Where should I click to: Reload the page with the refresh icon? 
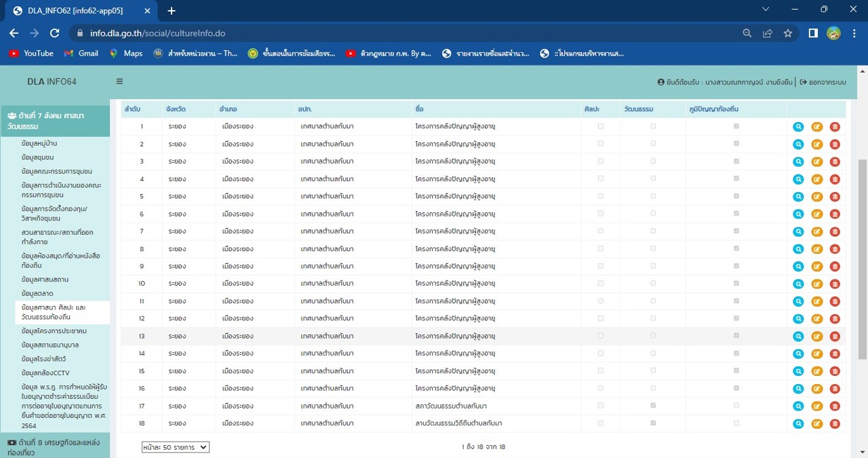(x=55, y=33)
